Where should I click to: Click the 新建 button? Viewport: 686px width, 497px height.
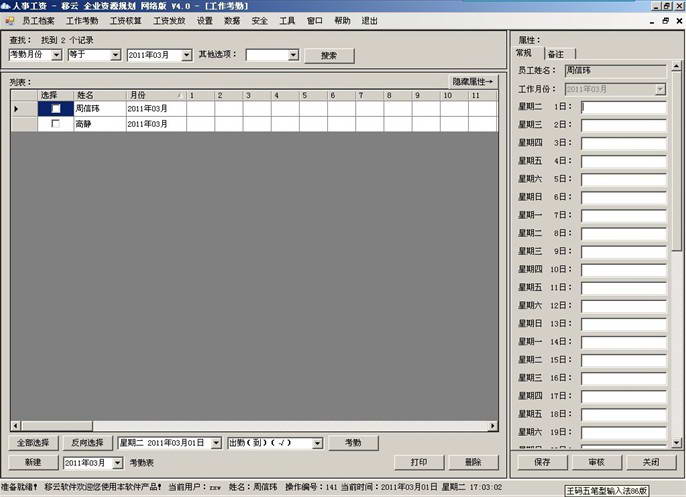coord(33,462)
